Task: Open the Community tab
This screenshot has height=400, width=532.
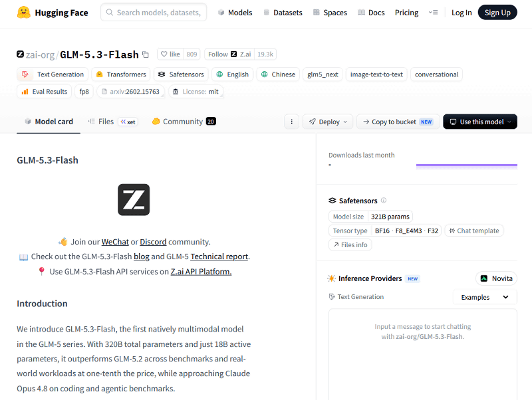Action: tap(184, 122)
